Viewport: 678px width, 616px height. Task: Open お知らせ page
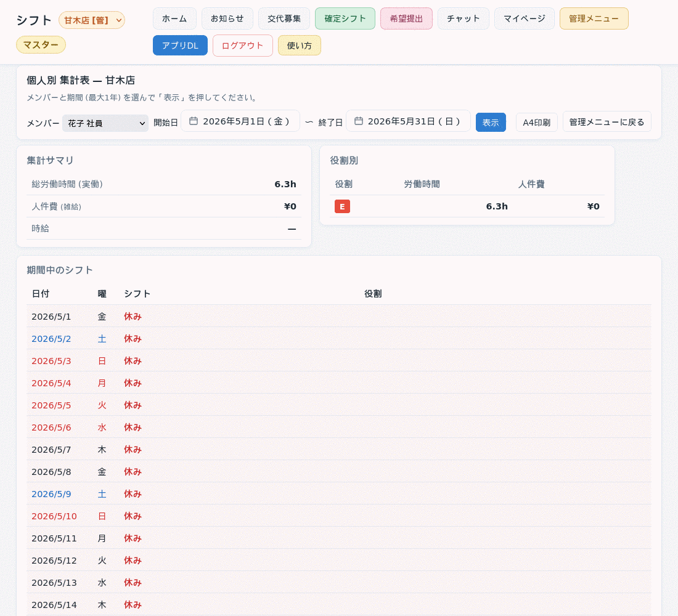pos(227,18)
